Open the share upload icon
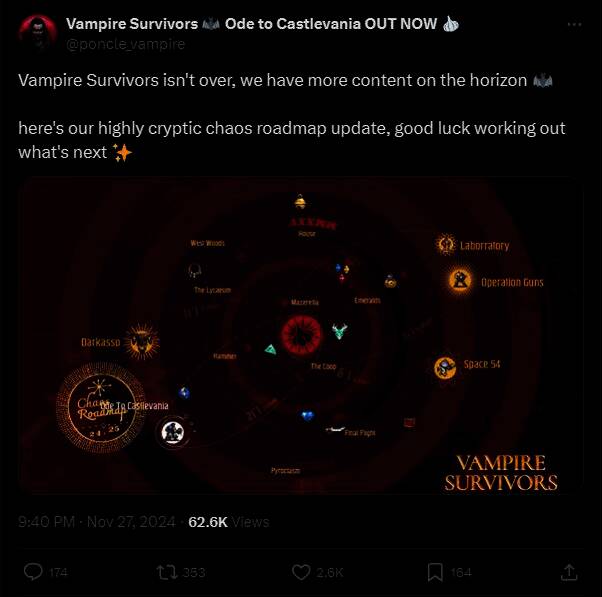 569,572
